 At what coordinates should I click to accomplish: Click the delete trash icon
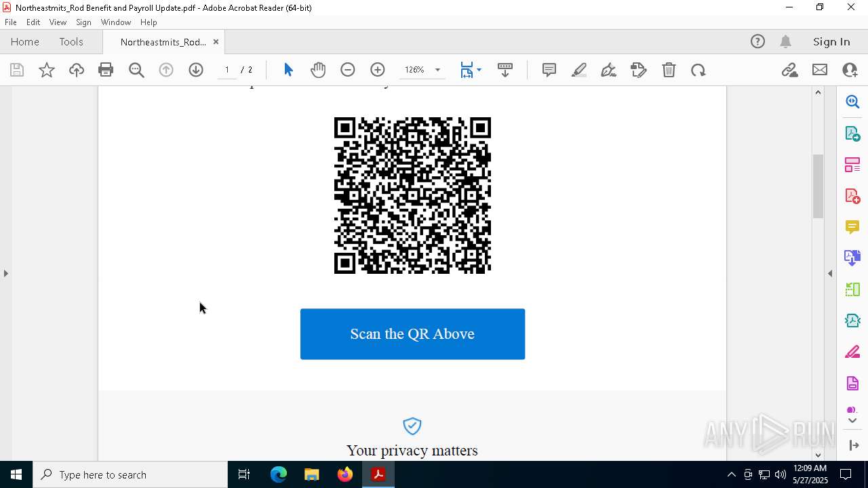coord(669,70)
